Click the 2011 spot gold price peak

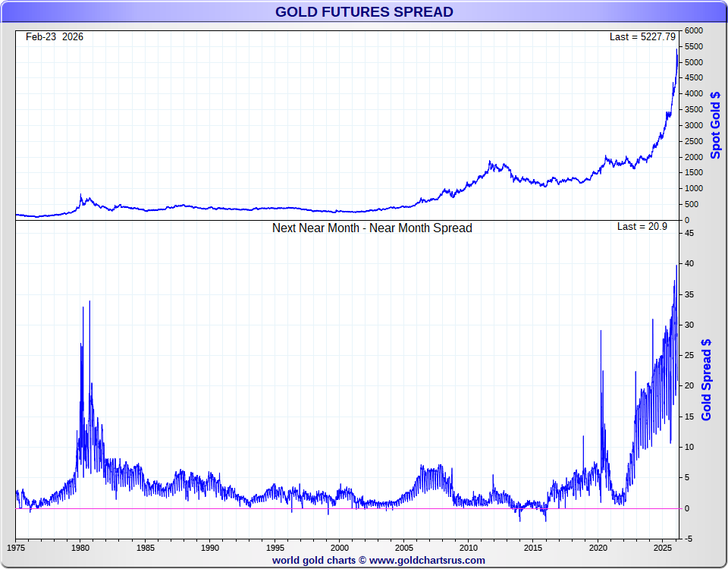[x=491, y=162]
